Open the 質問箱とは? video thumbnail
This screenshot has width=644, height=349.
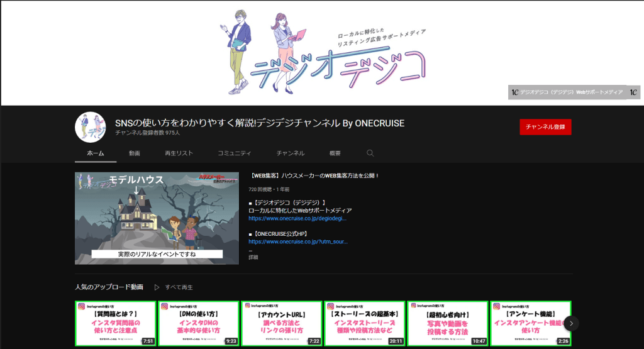[116, 324]
